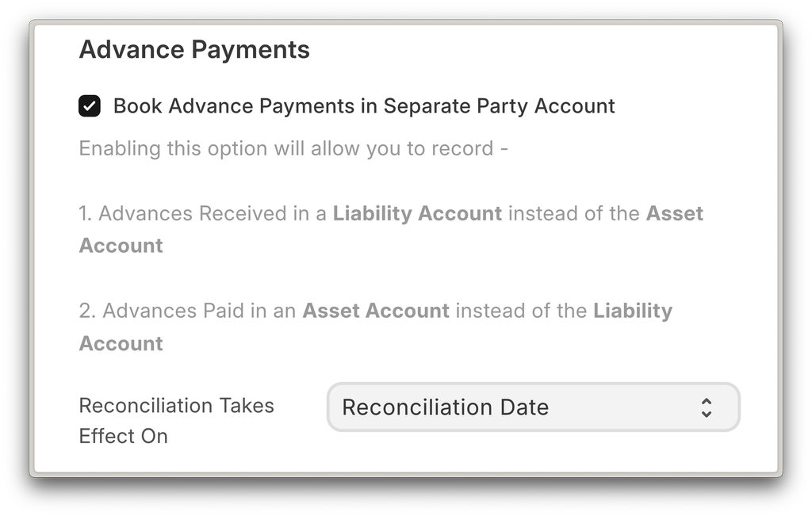This screenshot has width=812, height=516.
Task: Click bold "Asset" ending the Advances Received line
Action: [x=675, y=213]
